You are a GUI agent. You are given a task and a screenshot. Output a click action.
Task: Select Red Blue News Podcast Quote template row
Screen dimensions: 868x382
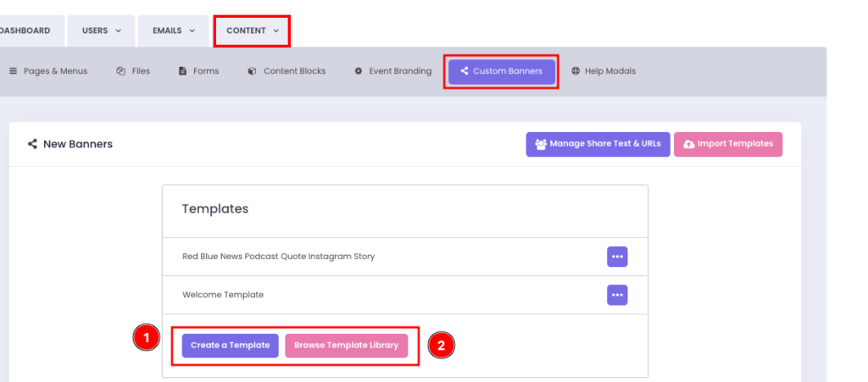pos(278,257)
